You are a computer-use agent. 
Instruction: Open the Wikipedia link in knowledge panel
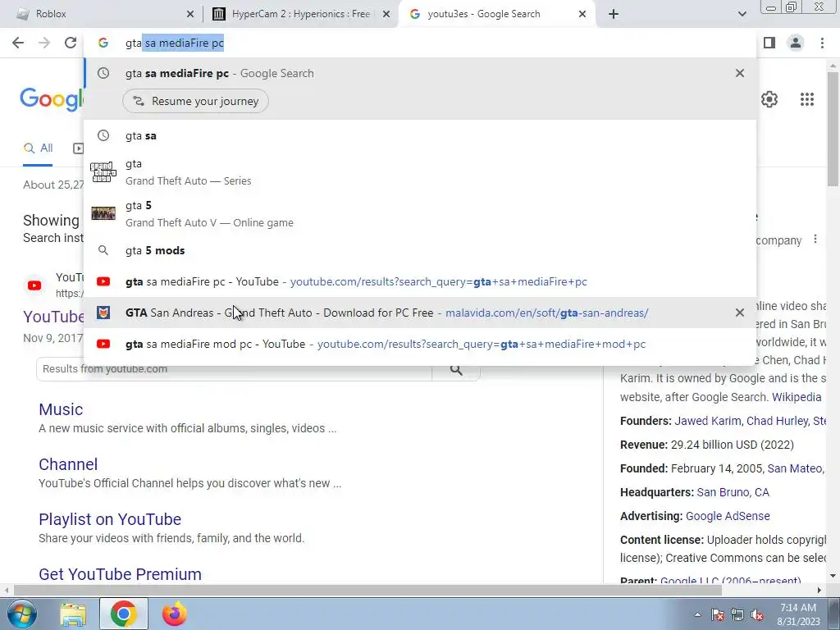(796, 397)
